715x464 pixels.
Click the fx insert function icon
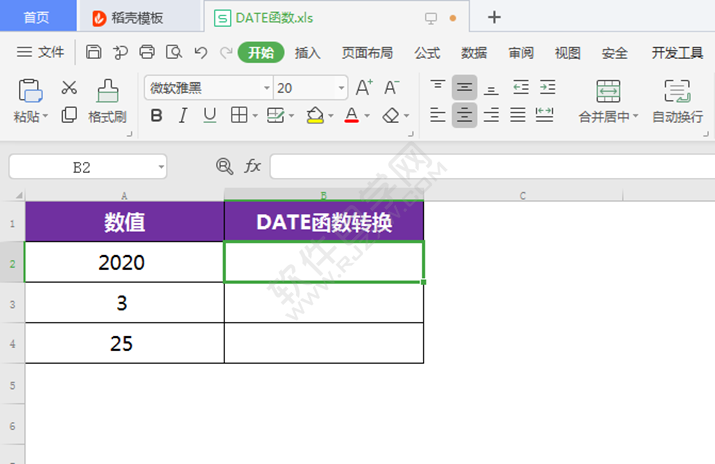[x=252, y=166]
